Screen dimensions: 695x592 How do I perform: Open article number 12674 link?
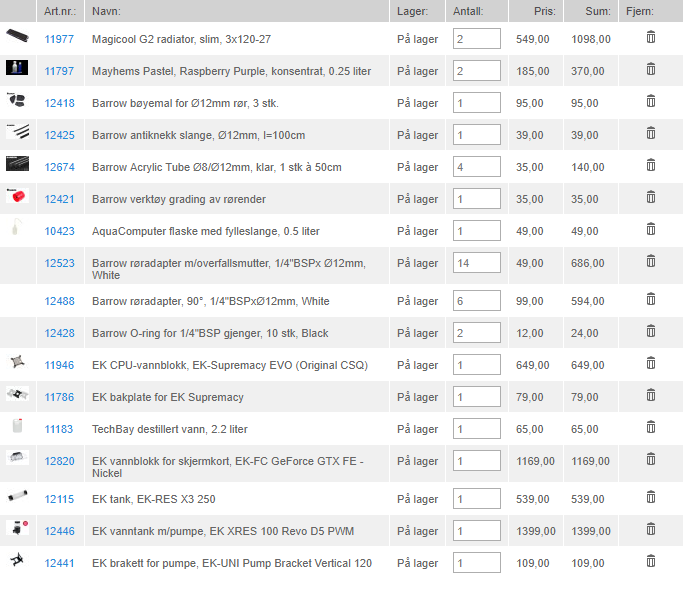pos(59,167)
